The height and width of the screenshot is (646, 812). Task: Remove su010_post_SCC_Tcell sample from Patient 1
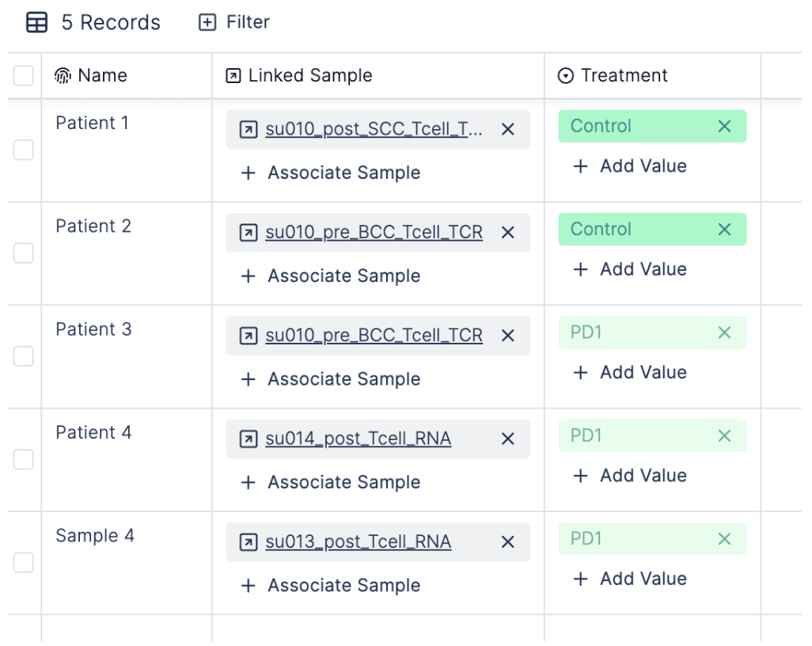[x=508, y=129]
